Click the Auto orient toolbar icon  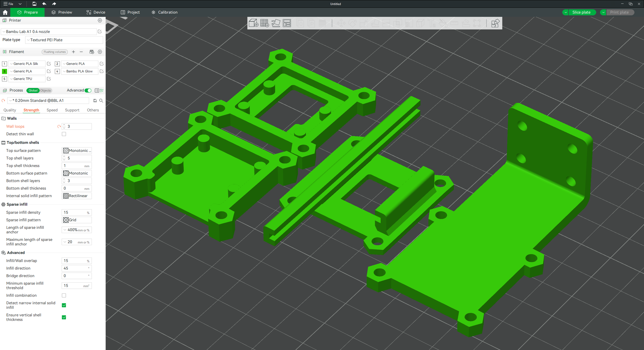pyautogui.click(x=276, y=23)
